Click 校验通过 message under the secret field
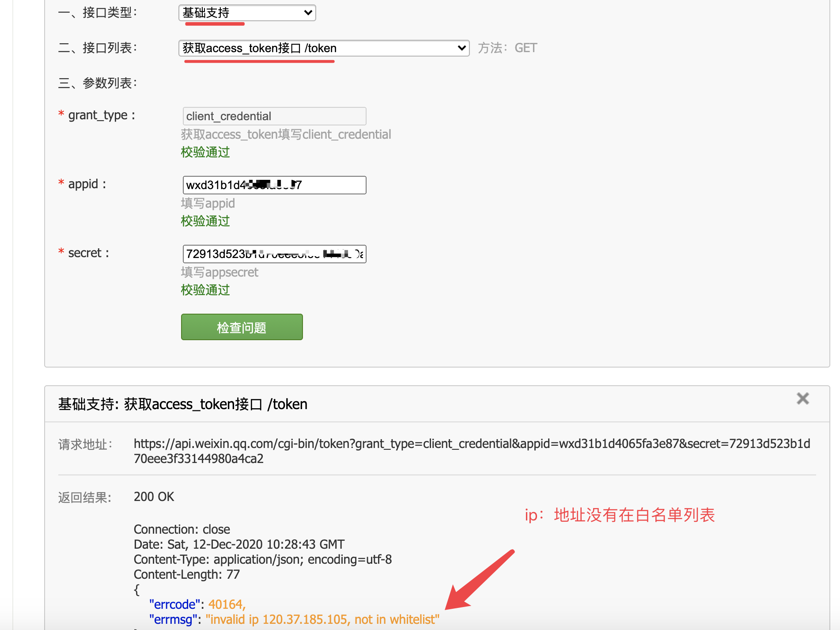 click(x=205, y=290)
